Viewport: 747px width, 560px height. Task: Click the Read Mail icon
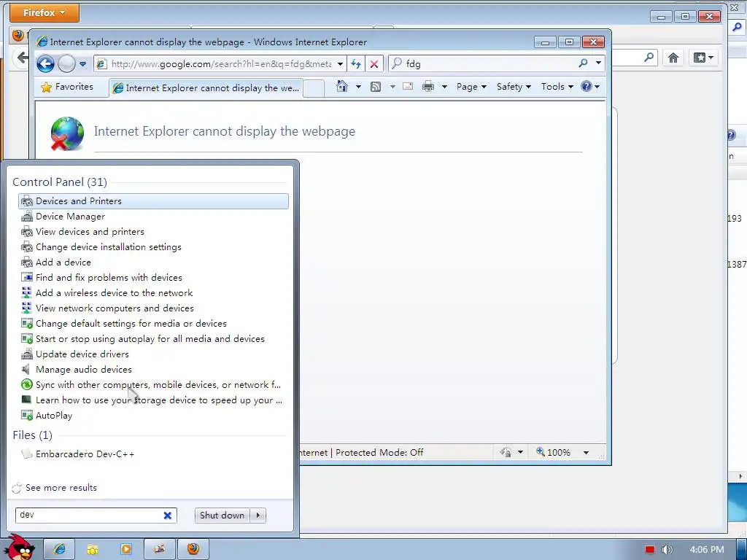[408, 87]
